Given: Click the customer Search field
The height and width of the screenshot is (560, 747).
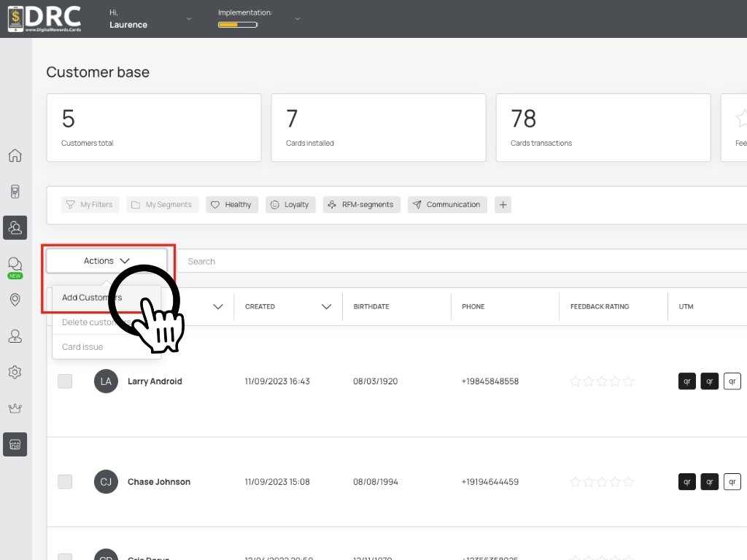Looking at the screenshot, I should [462, 261].
